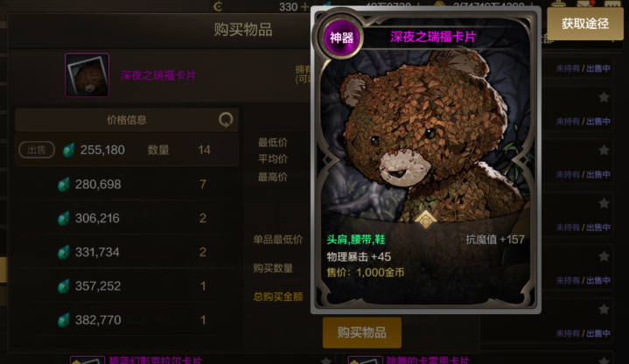Open the 未持有 / 出售中 filter at top right
This screenshot has width=629, height=364.
point(583,68)
